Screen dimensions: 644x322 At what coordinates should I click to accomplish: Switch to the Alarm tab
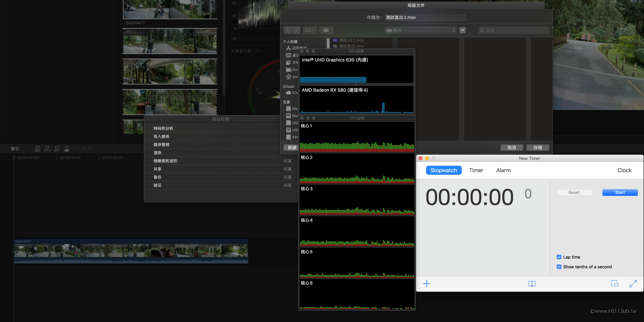[x=503, y=170]
